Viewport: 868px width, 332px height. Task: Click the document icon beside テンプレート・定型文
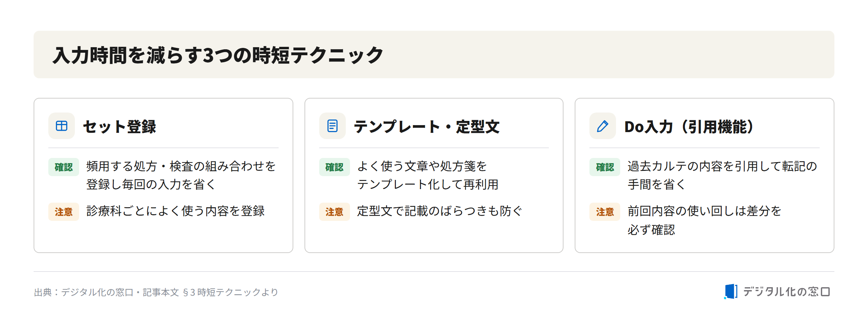332,126
